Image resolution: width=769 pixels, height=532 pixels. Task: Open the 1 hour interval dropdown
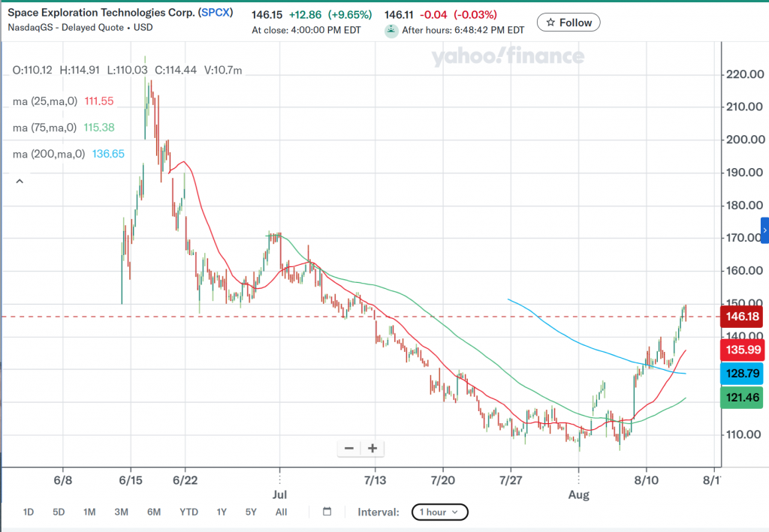tap(440, 512)
